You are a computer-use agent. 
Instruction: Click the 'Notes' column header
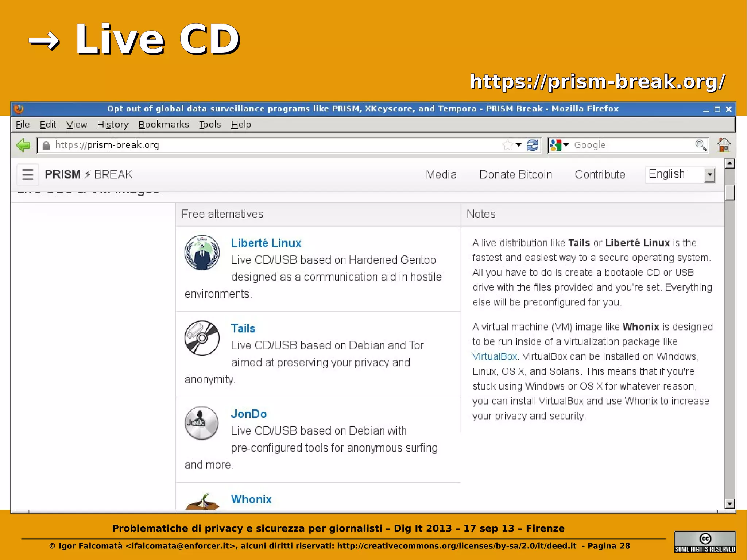click(593, 214)
